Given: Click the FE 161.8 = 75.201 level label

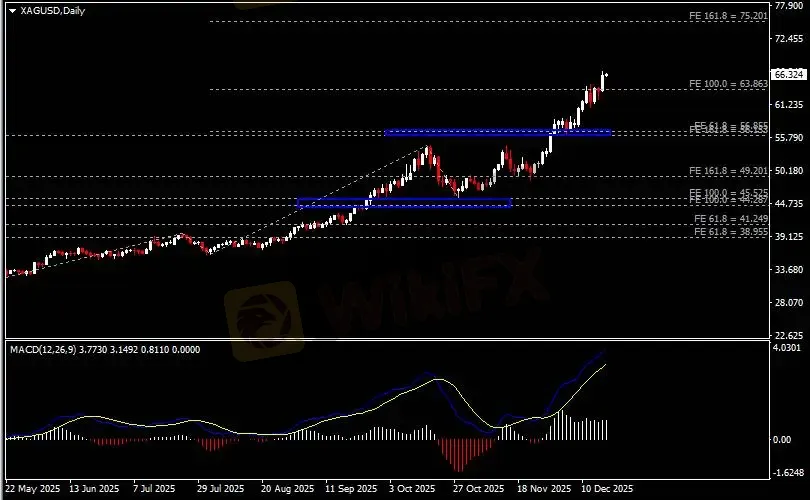Looking at the screenshot, I should click(x=728, y=17).
